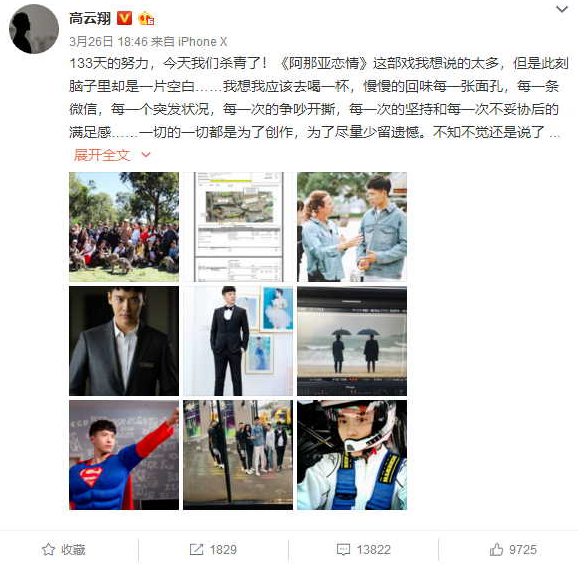
Task: Open the racing helmet driver photo
Action: (x=352, y=455)
